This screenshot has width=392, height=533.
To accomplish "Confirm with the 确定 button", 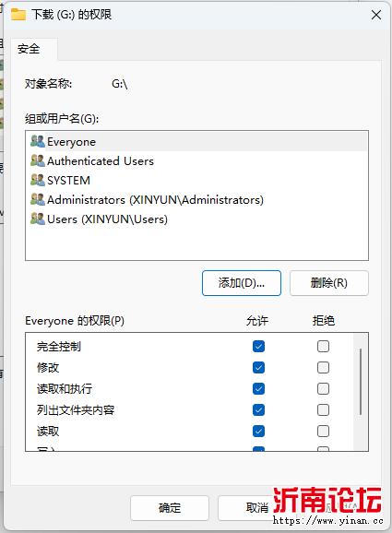I will 170,508.
